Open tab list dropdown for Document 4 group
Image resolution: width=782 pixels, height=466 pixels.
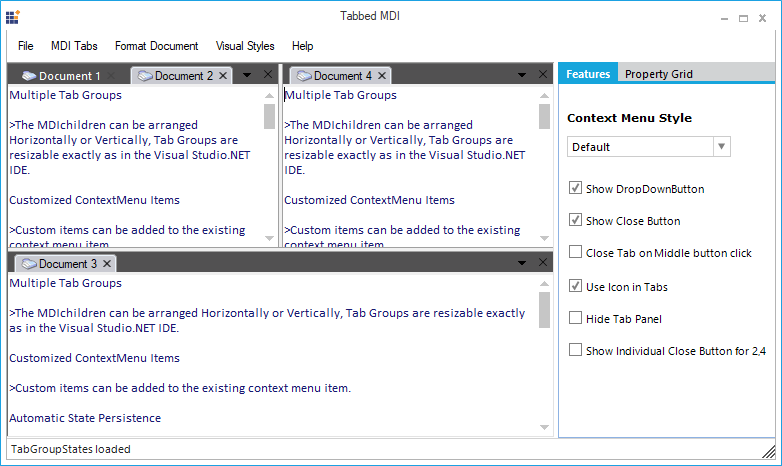click(x=522, y=75)
